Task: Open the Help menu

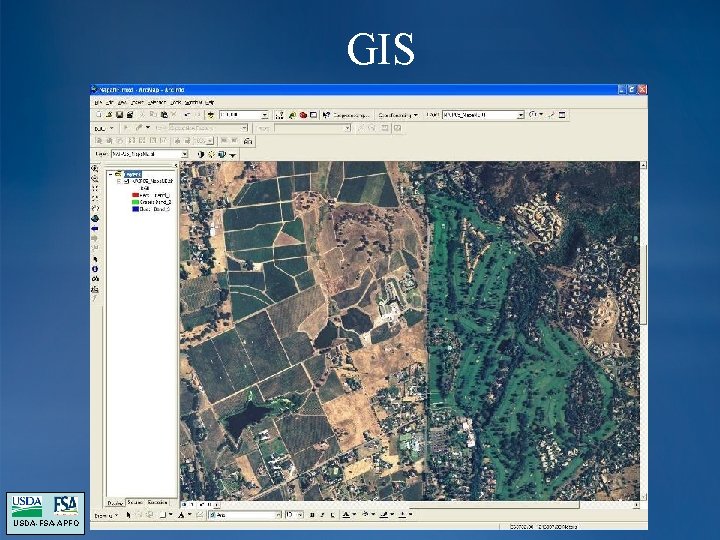Action: 209,102
